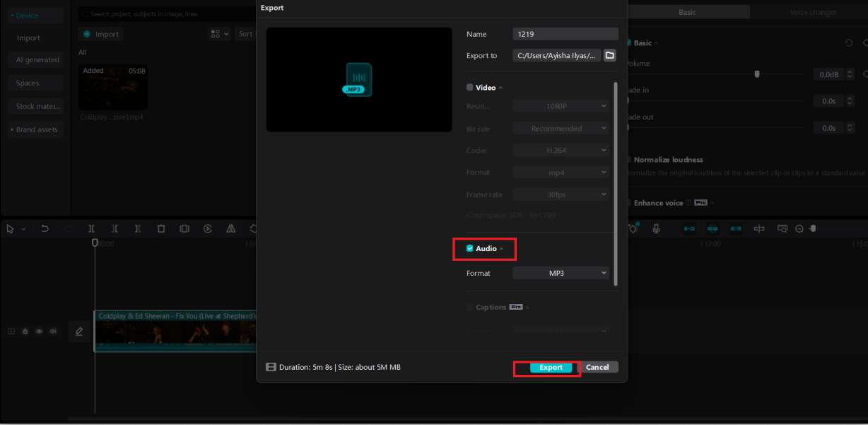
Task: Select the Basic tab in audio panel
Action: [x=687, y=12]
